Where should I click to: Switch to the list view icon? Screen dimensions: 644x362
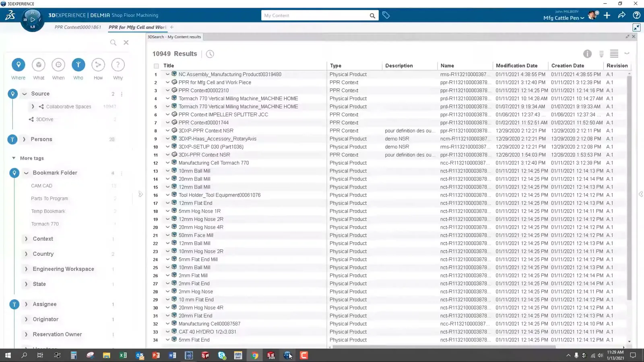coord(614,53)
